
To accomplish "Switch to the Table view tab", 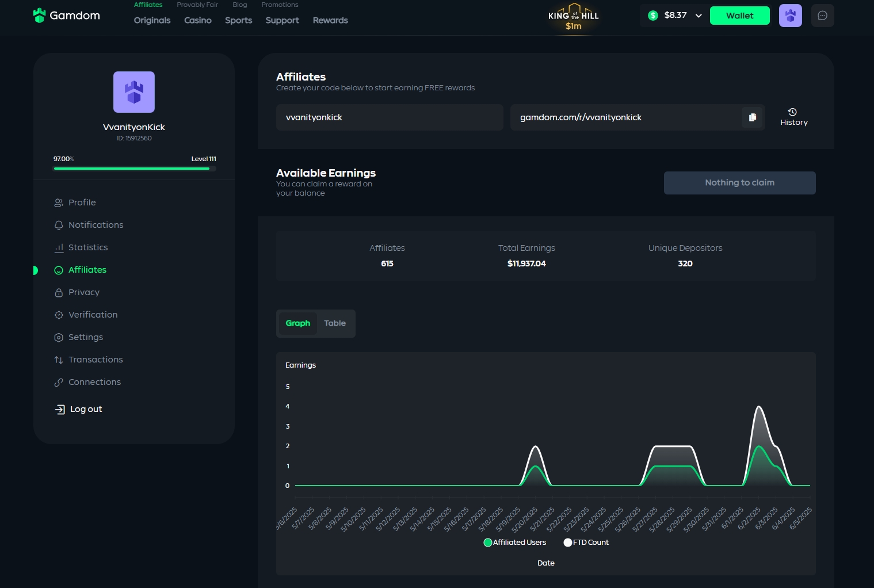I will [335, 323].
